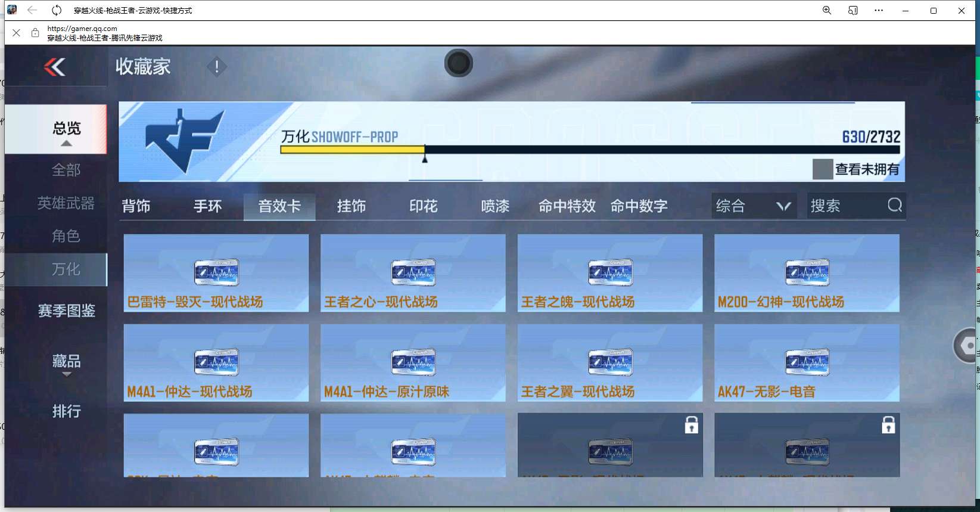
Task: Go back with the double-chevron arrow
Action: click(x=55, y=67)
